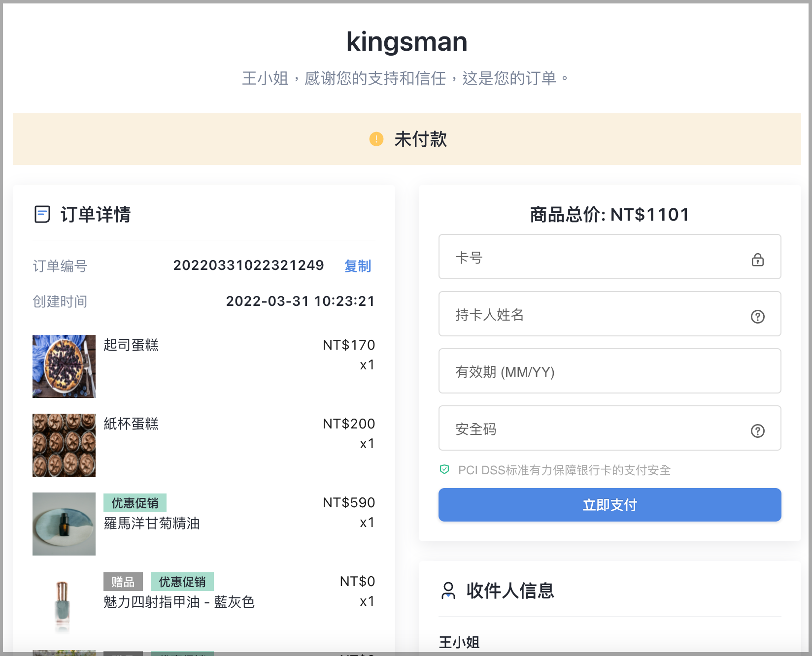This screenshot has height=656, width=812.
Task: Copy the order number via 复制 link
Action: click(x=358, y=266)
